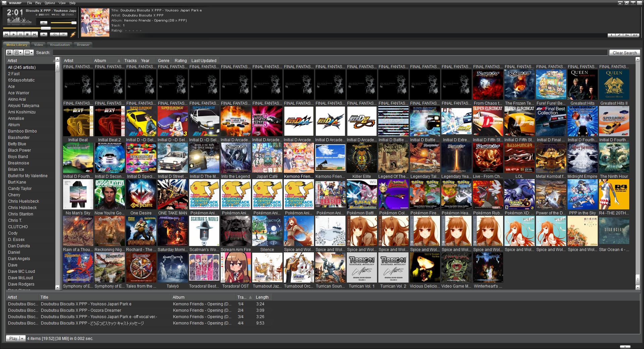Sort track list by Length column
644x349 pixels.
[x=262, y=297]
